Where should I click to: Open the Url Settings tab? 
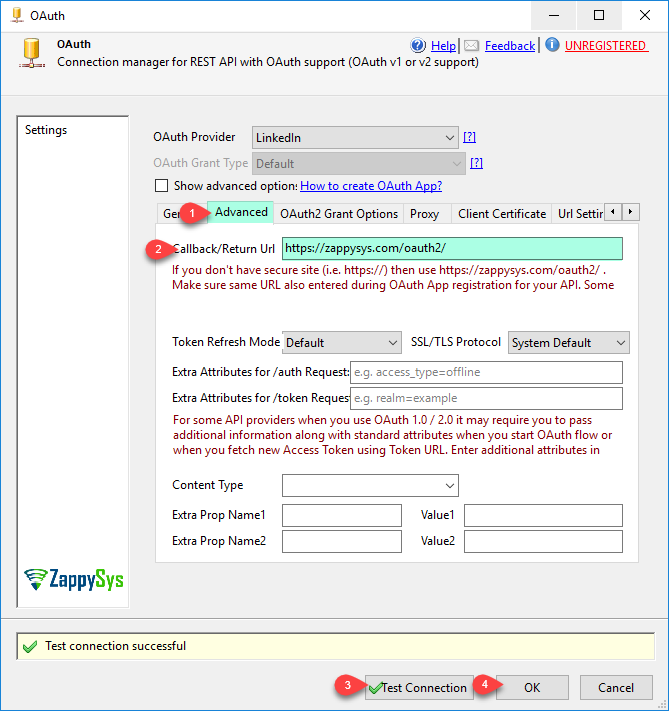[x=580, y=214]
